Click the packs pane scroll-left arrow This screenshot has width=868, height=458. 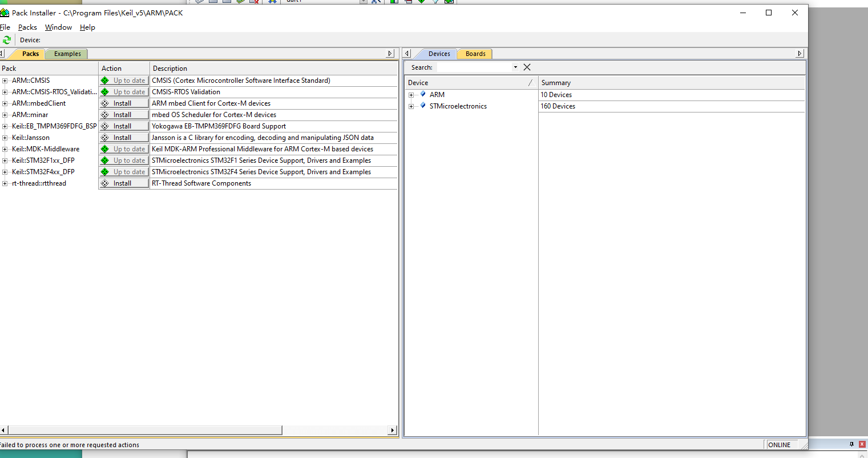tap(3, 430)
